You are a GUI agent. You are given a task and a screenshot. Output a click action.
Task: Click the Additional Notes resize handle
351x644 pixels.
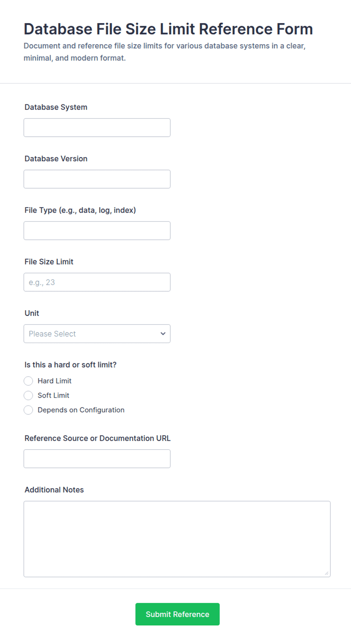[326, 573]
